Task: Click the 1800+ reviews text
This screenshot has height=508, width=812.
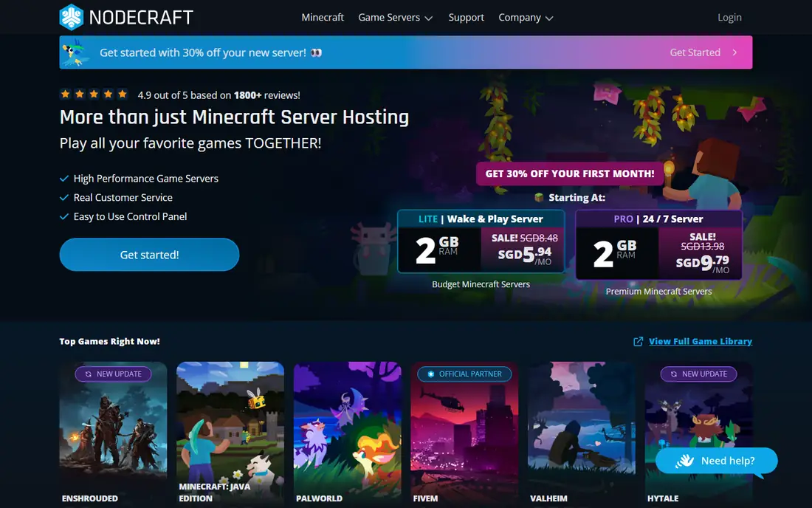Action: point(266,95)
